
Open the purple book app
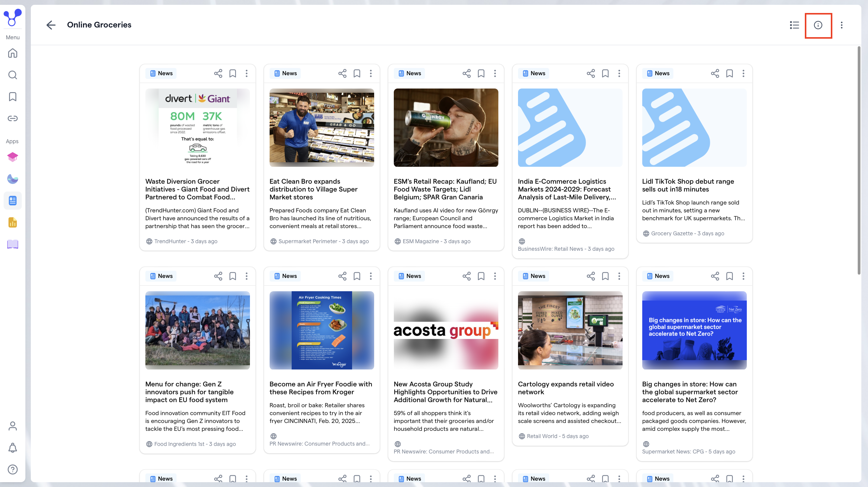coord(12,244)
